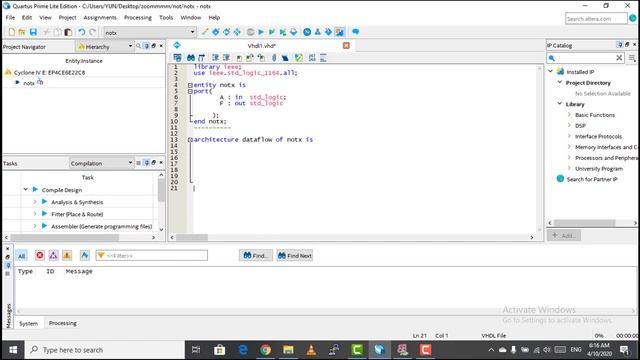Click the Windows Start button
Image resolution: width=640 pixels, height=360 pixels.
[13, 350]
